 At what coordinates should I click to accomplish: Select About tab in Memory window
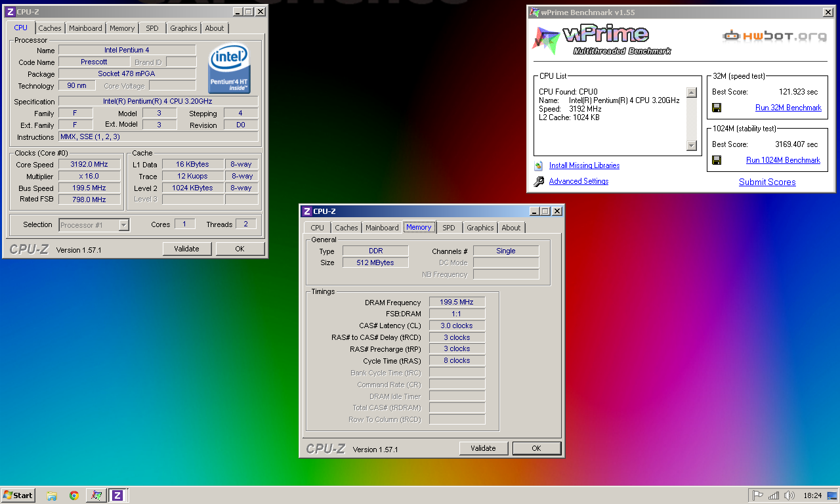pyautogui.click(x=511, y=228)
